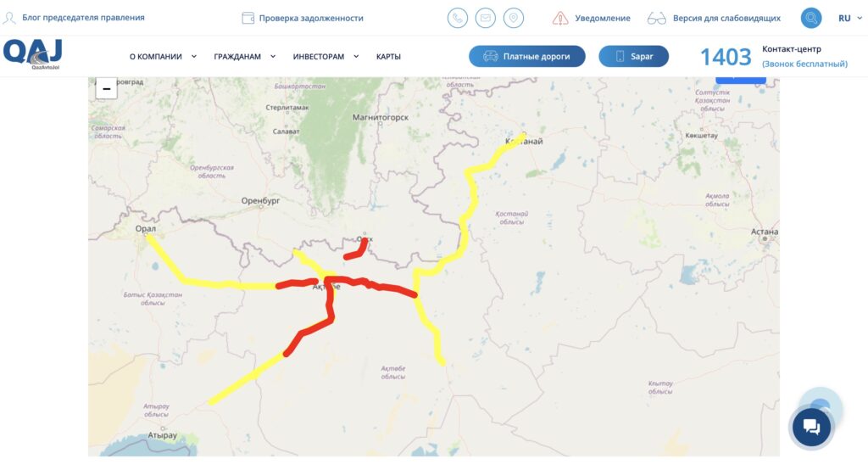Open Блог председателя правления link
This screenshot has width=868, height=470.
point(83,18)
